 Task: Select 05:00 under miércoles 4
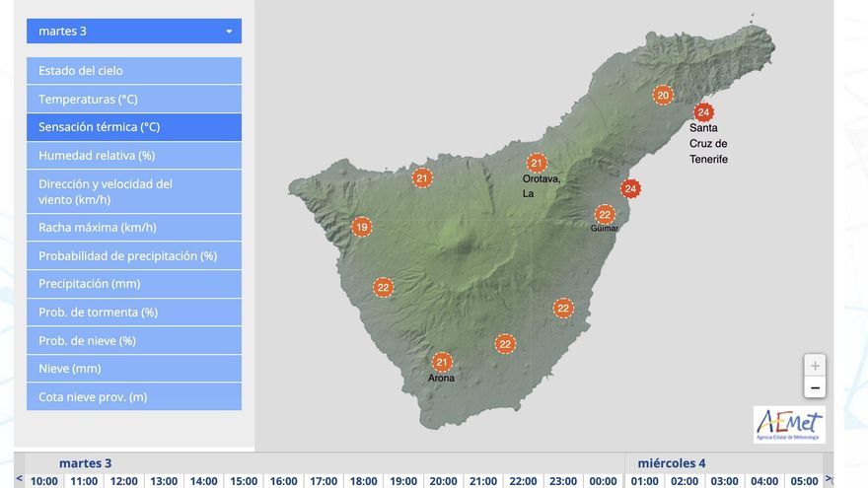pyautogui.click(x=804, y=481)
